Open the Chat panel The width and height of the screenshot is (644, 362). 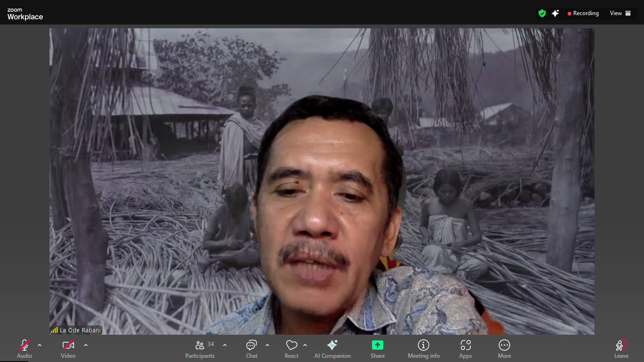[251, 345]
